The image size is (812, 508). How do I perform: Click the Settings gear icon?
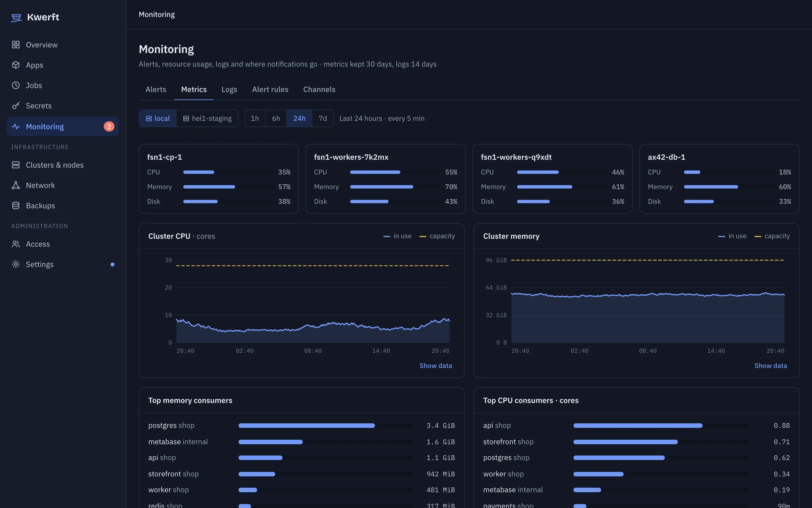pyautogui.click(x=16, y=264)
